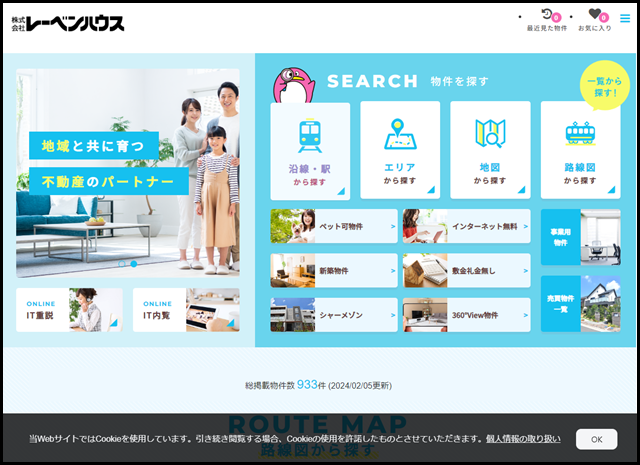Open 敷金礼金無し listings

click(x=467, y=271)
